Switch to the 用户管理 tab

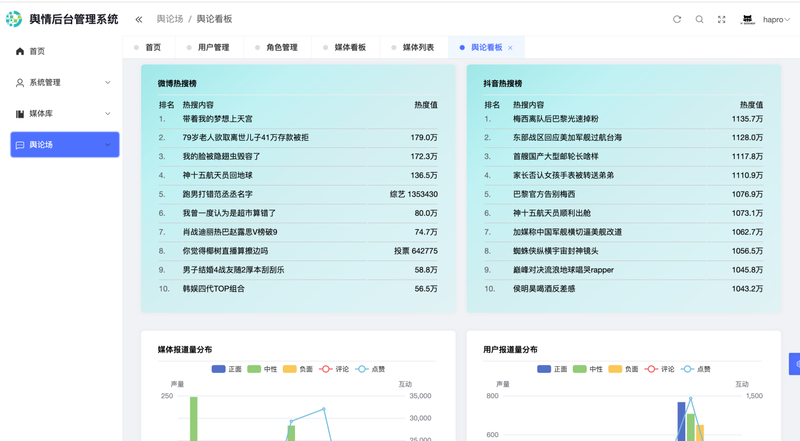tap(209, 47)
